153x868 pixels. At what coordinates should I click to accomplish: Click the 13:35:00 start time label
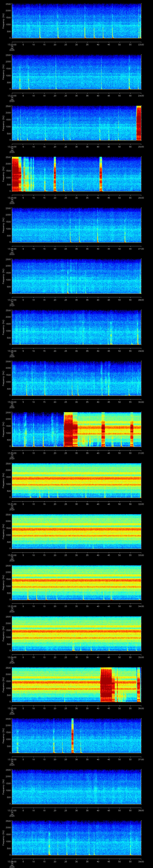[x=12, y=708]
